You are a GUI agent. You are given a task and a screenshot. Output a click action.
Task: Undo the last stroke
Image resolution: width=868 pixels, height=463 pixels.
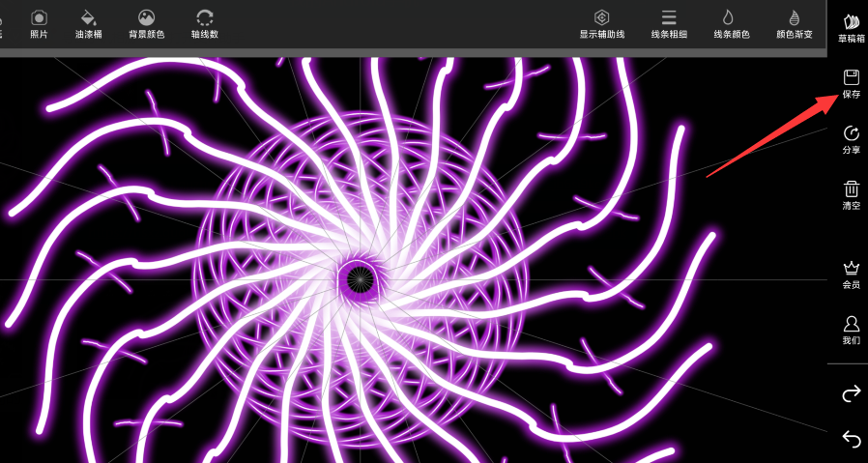pyautogui.click(x=851, y=439)
